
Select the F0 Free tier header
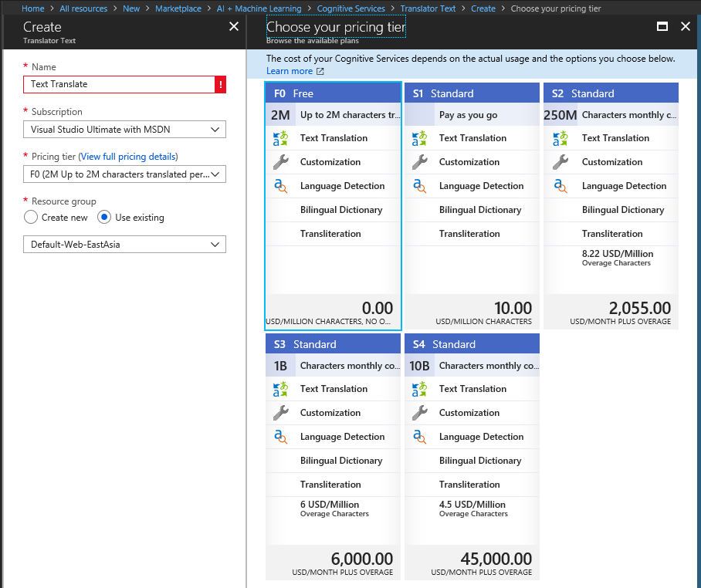click(x=333, y=93)
